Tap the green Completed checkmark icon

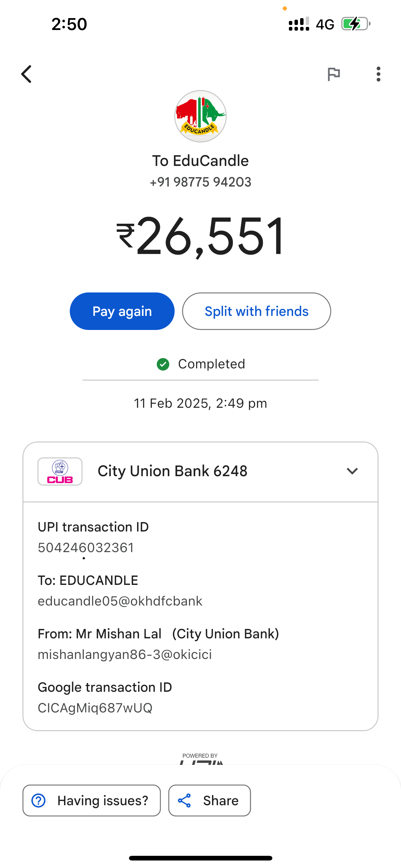tap(163, 364)
